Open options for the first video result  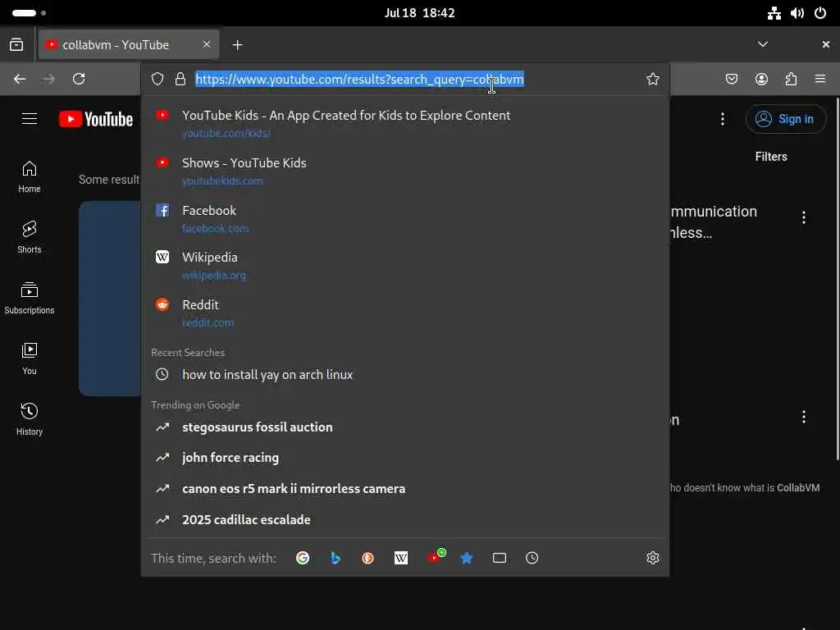(x=804, y=217)
